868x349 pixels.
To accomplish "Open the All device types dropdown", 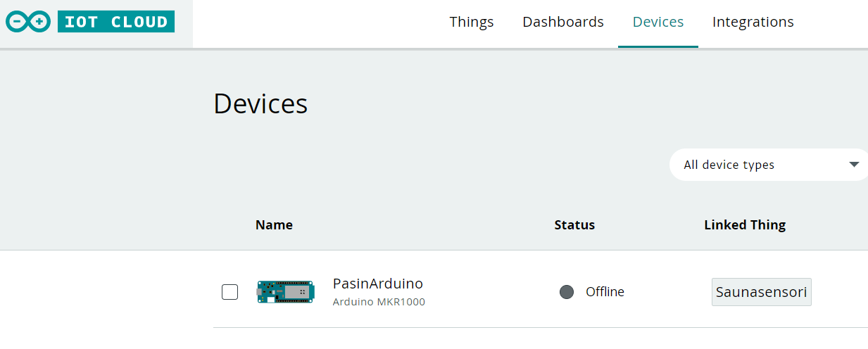I will 769,165.
